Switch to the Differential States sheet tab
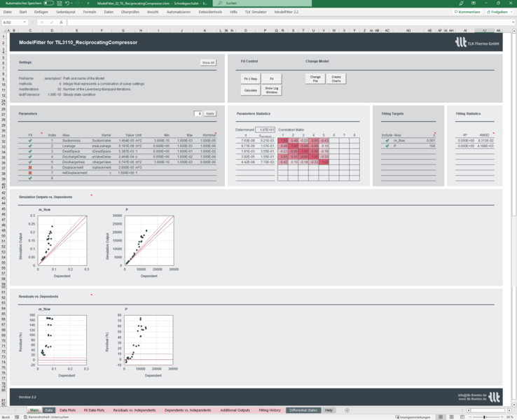 tap(303, 410)
